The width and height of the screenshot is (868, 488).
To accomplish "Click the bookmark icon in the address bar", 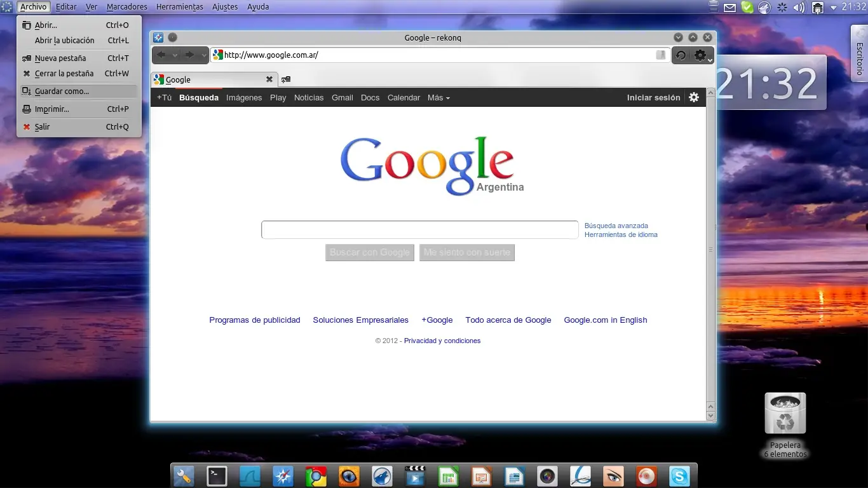I will point(661,55).
